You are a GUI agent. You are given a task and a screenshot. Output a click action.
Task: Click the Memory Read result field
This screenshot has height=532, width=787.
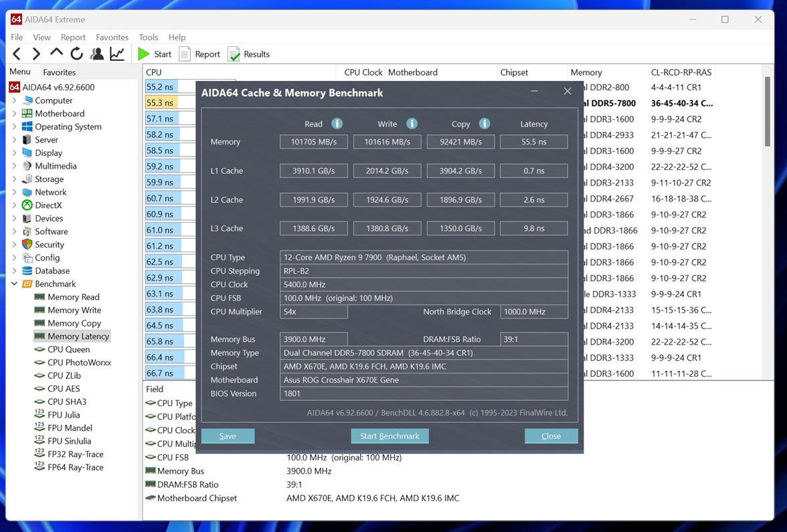coord(313,142)
